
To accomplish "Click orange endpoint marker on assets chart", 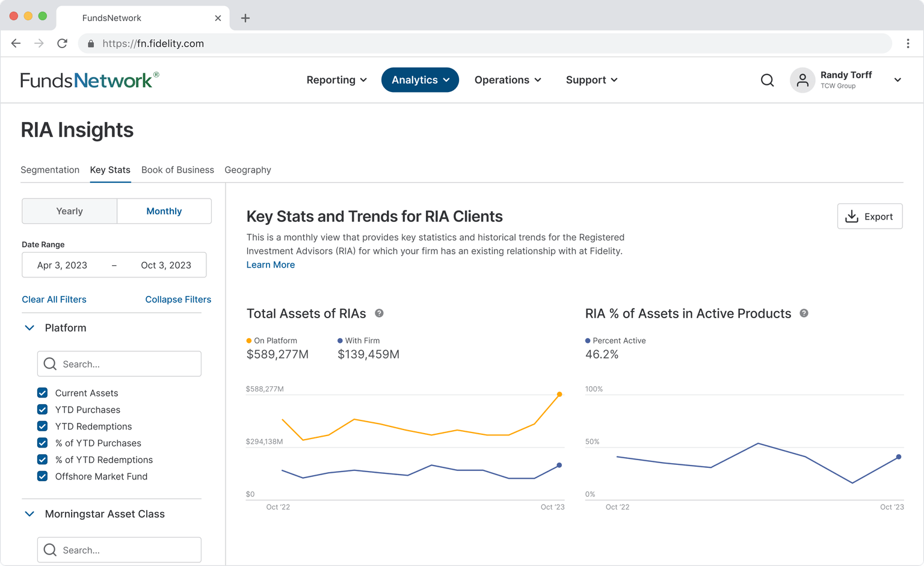I will coord(559,395).
